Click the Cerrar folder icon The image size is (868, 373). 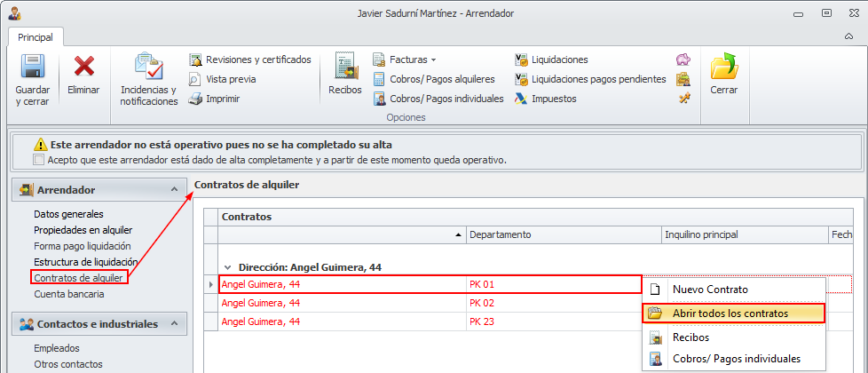[724, 67]
